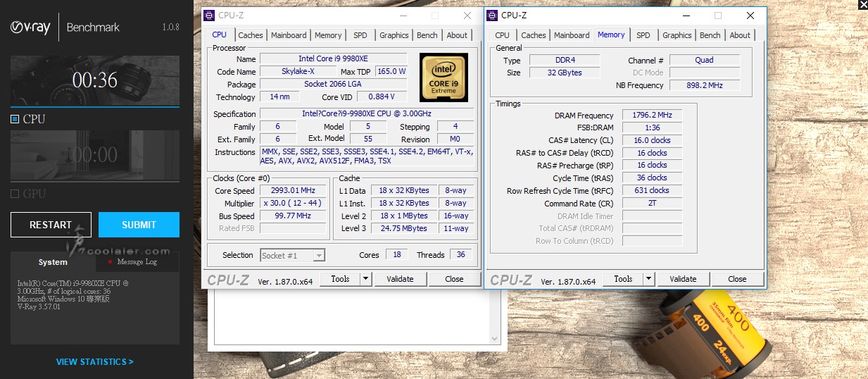868x379 pixels.
Task: Open Tools dropdown arrow in right CPU-Z
Action: click(x=648, y=279)
